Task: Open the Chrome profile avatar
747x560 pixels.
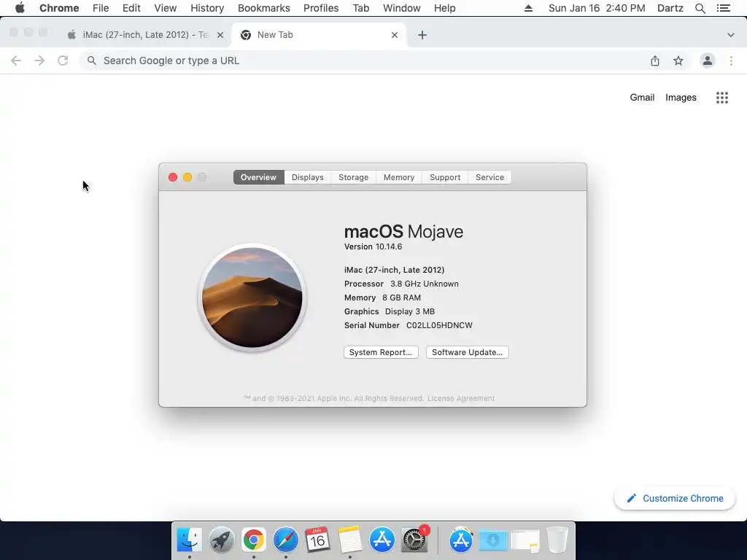Action: 708,61
